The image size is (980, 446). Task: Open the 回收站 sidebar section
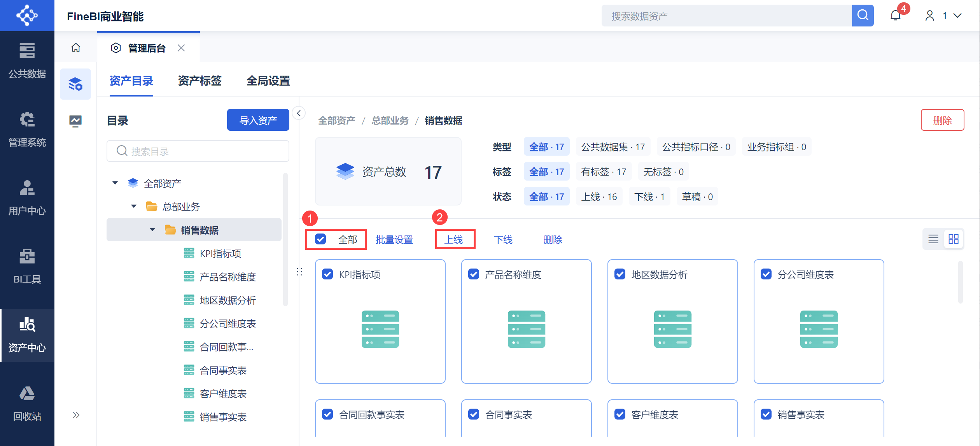pos(27,404)
